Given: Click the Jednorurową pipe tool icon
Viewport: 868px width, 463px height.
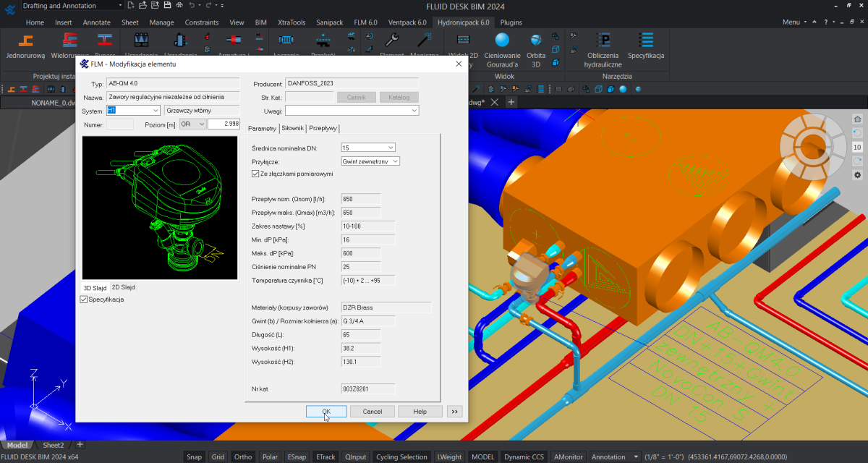Looking at the screenshot, I should click(x=25, y=42).
